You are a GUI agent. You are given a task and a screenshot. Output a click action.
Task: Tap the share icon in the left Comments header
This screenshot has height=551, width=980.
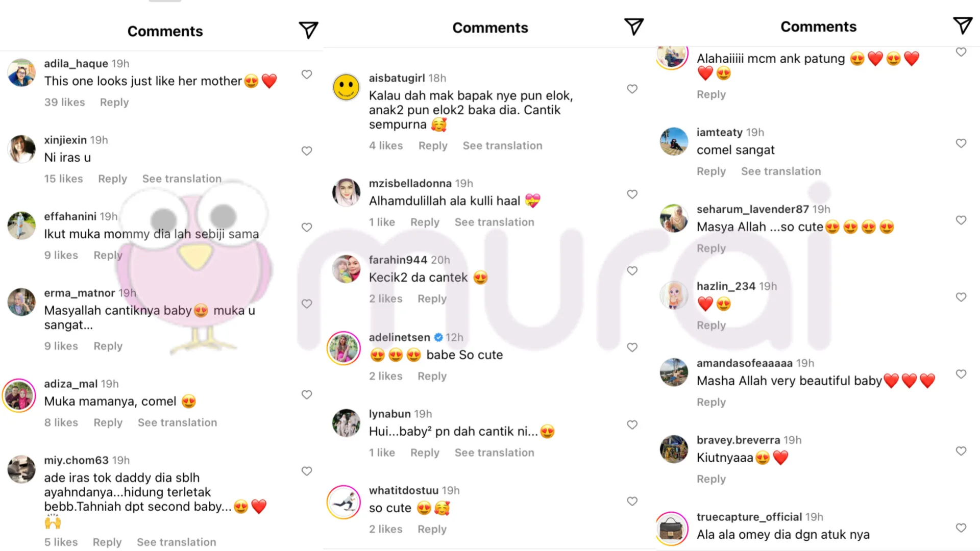[x=308, y=31]
